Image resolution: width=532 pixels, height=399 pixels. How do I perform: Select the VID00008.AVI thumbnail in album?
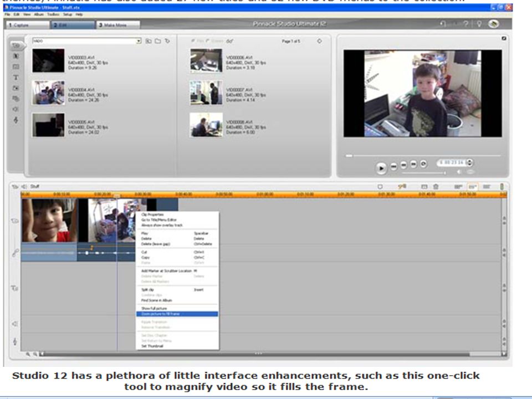pyautogui.click(x=206, y=125)
